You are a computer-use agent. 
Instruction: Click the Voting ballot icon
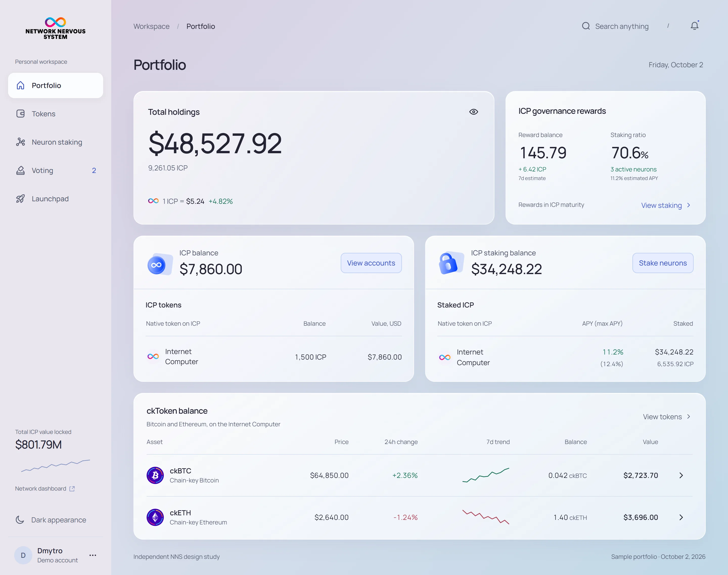click(20, 170)
